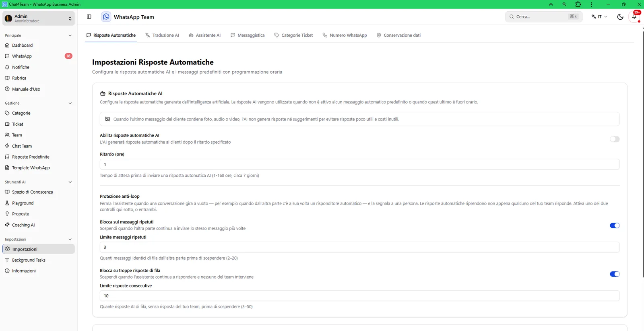
Task: Collapse the Impostazioni sidebar section chevron
Action: pos(70,239)
